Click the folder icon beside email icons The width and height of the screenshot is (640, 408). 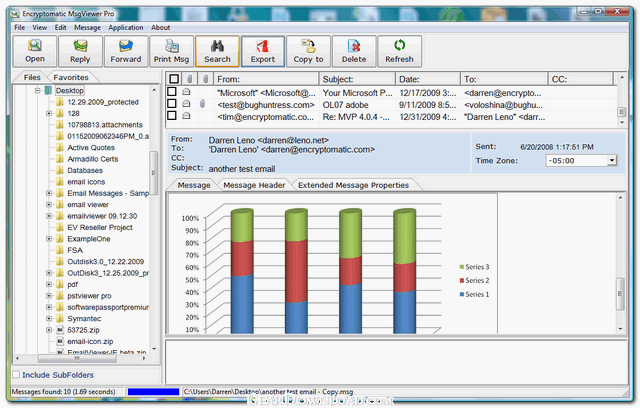tap(60, 182)
